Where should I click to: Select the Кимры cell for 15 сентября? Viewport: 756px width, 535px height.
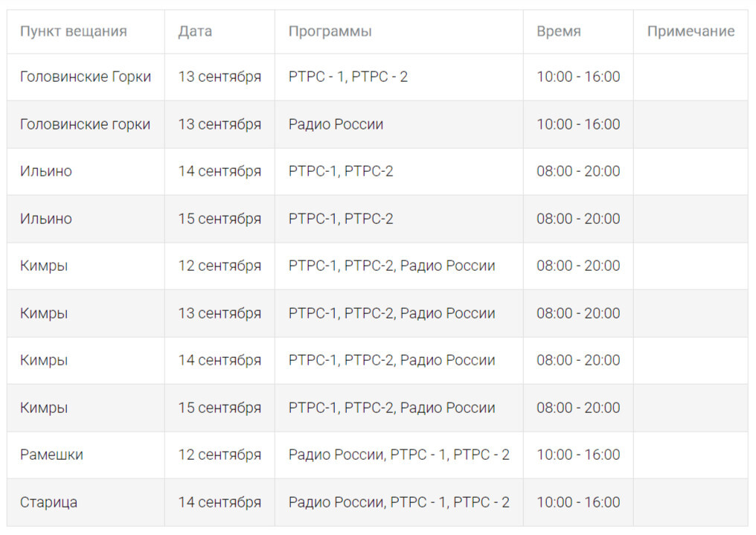[44, 408]
